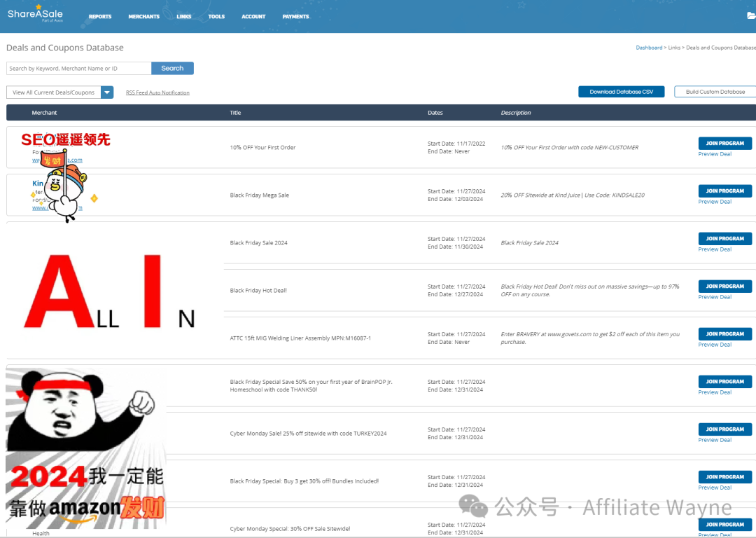
Task: Click the Merchant column header
Action: click(x=44, y=112)
